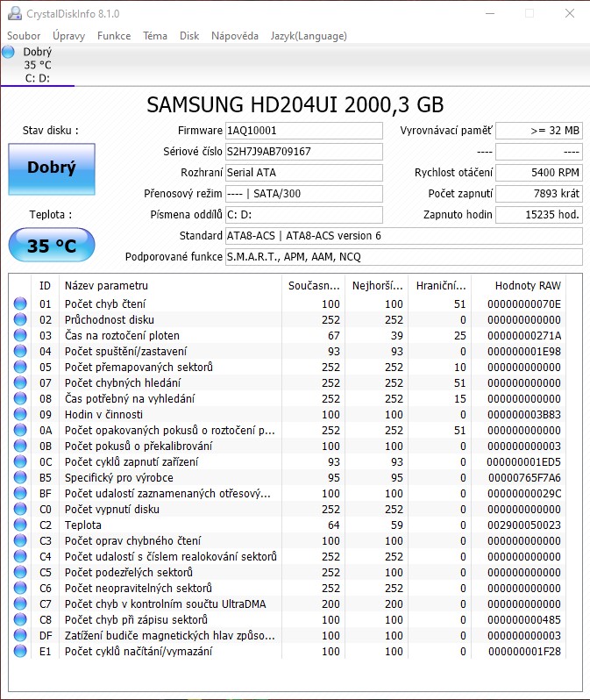Viewport: 590px width, 700px height.
Task: Select RAW value 00000765F7A6
Action: click(524, 477)
